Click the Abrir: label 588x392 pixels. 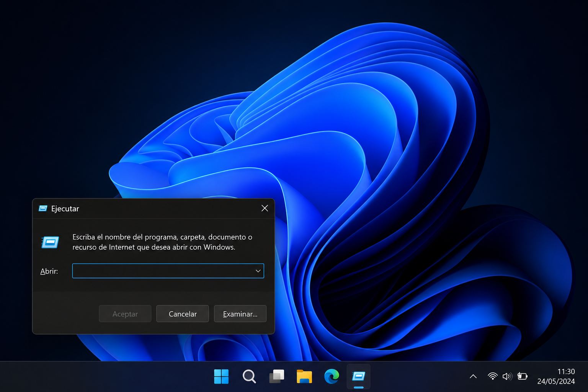[49, 271]
